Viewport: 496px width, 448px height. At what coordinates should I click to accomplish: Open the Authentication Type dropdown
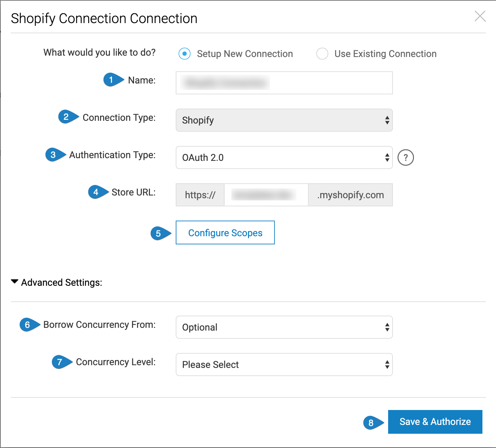coord(284,157)
